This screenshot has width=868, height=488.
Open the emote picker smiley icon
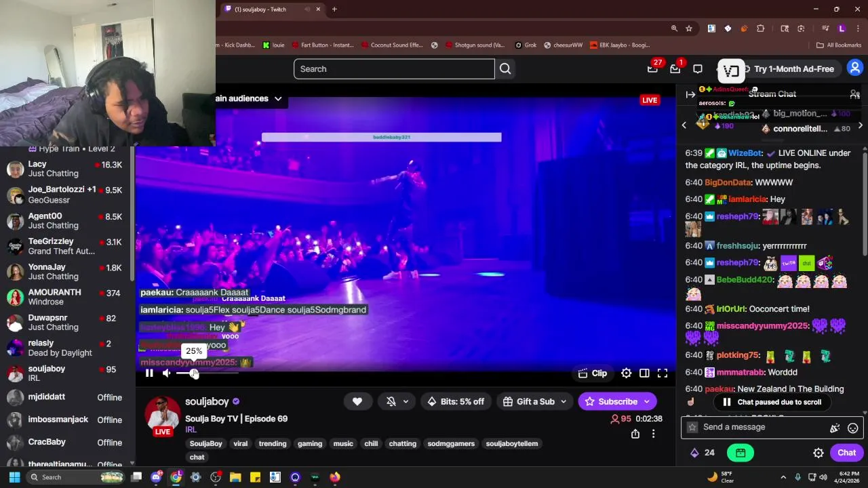(x=853, y=428)
